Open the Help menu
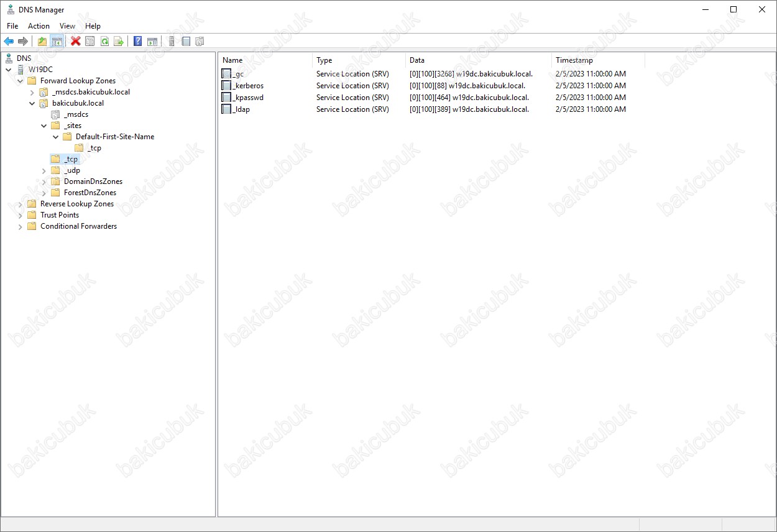777x532 pixels. (93, 26)
